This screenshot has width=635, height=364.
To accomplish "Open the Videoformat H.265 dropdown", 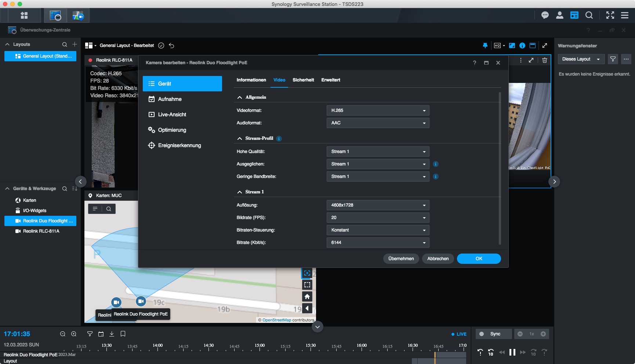I will (377, 110).
